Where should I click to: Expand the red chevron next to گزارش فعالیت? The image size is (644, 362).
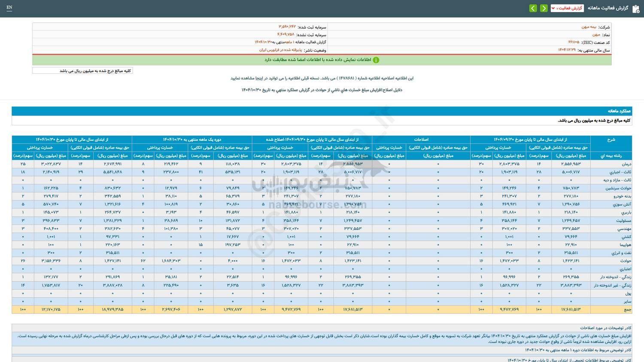pyautogui.click(x=553, y=7)
